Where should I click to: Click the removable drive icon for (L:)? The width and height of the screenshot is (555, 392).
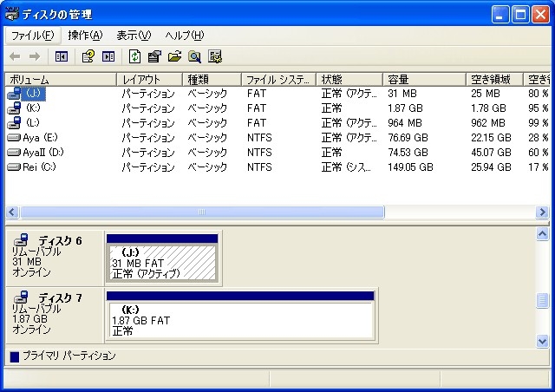tap(14, 123)
